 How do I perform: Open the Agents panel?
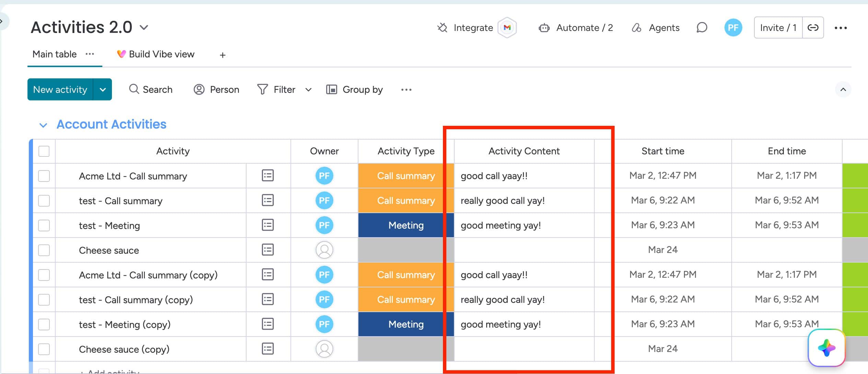tap(655, 27)
